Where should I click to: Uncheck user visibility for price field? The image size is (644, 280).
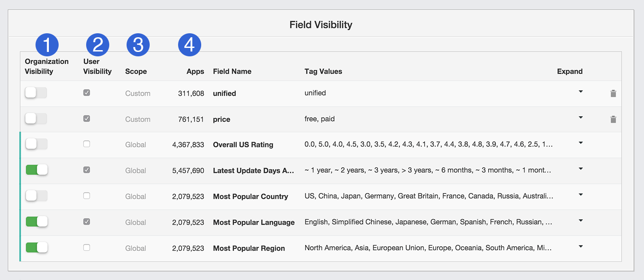click(87, 118)
